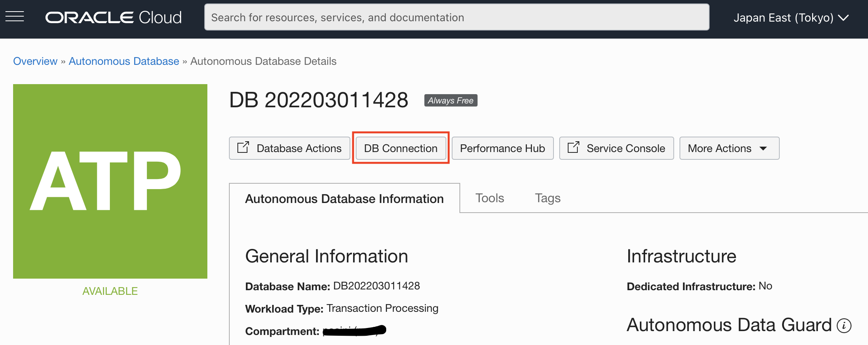Open Database Actions

pos(289,148)
